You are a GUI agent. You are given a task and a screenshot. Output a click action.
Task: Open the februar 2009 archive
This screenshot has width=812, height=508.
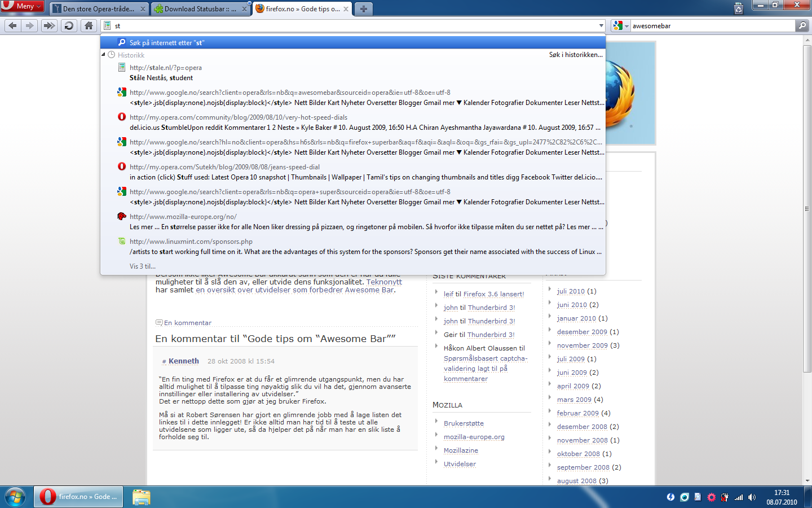pyautogui.click(x=578, y=413)
